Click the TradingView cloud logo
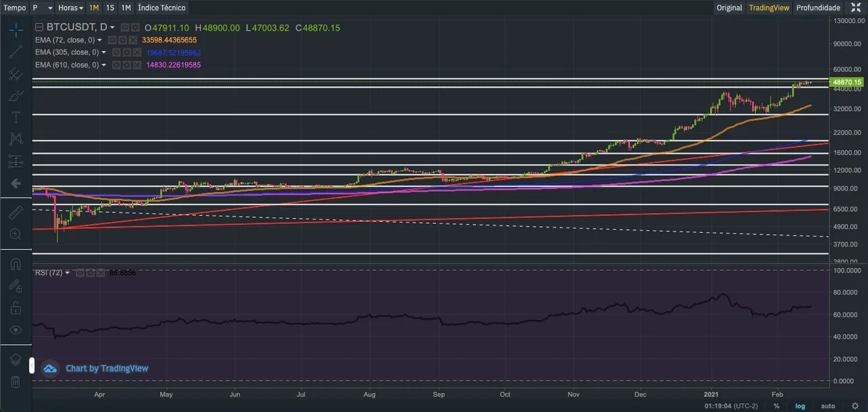Image resolution: width=868 pixels, height=412 pixels. 50,369
